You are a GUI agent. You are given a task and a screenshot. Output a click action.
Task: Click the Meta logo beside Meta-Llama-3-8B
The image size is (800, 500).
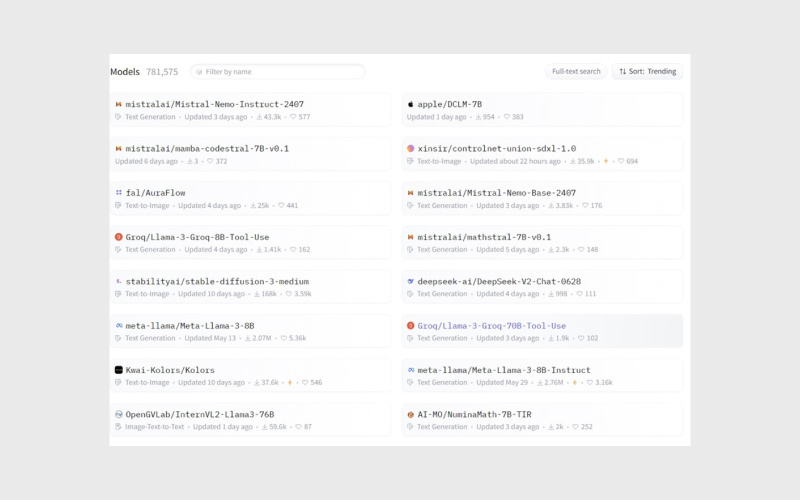118,326
